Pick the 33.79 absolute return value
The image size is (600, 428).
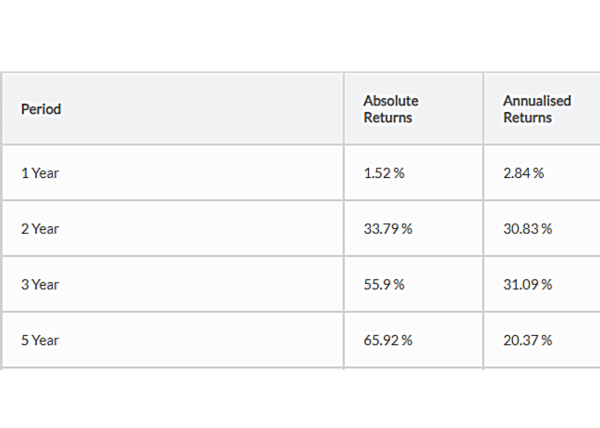(x=382, y=229)
